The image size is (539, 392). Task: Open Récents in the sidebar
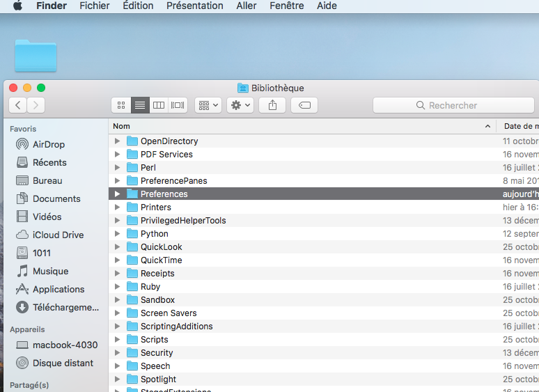pyautogui.click(x=41, y=162)
